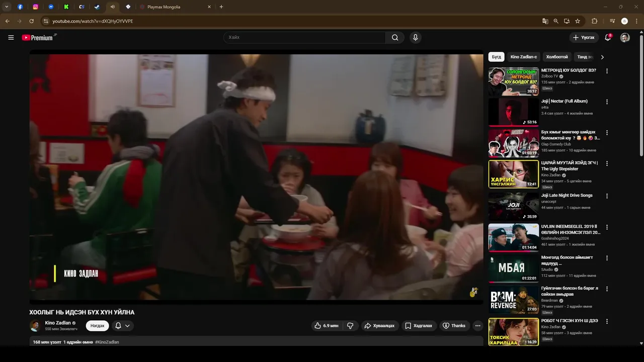
Task: View site information icon in address bar
Action: coord(45,21)
